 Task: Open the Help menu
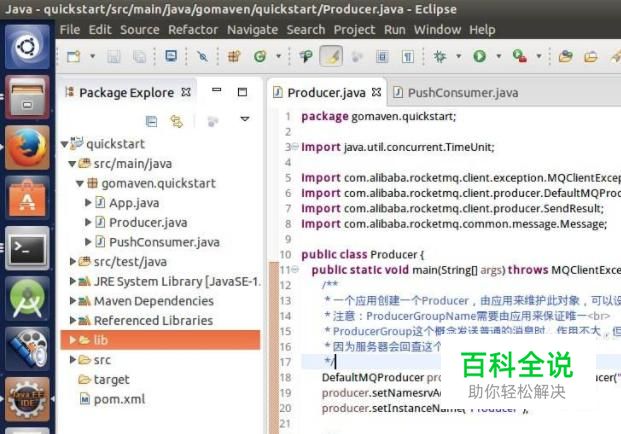[x=482, y=30]
